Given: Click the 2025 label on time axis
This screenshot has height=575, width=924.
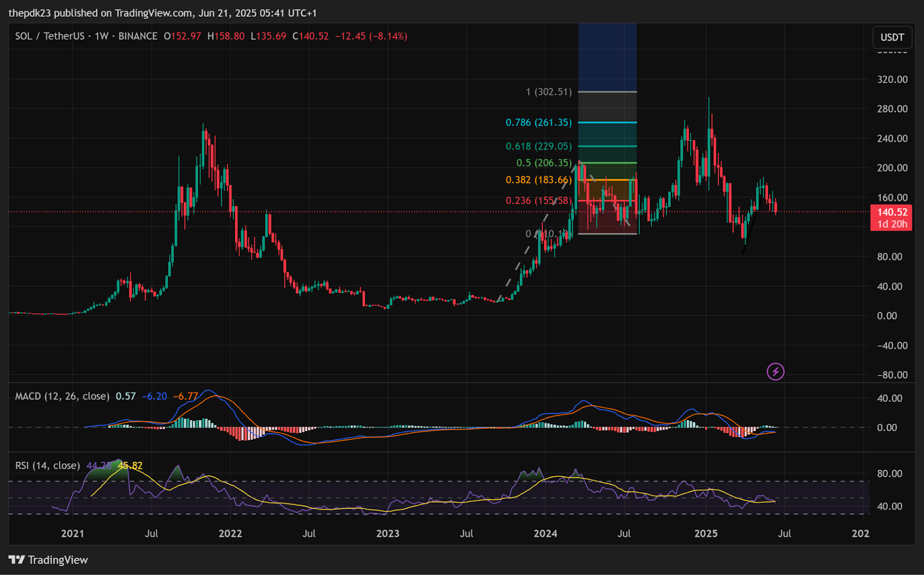Looking at the screenshot, I should point(706,533).
